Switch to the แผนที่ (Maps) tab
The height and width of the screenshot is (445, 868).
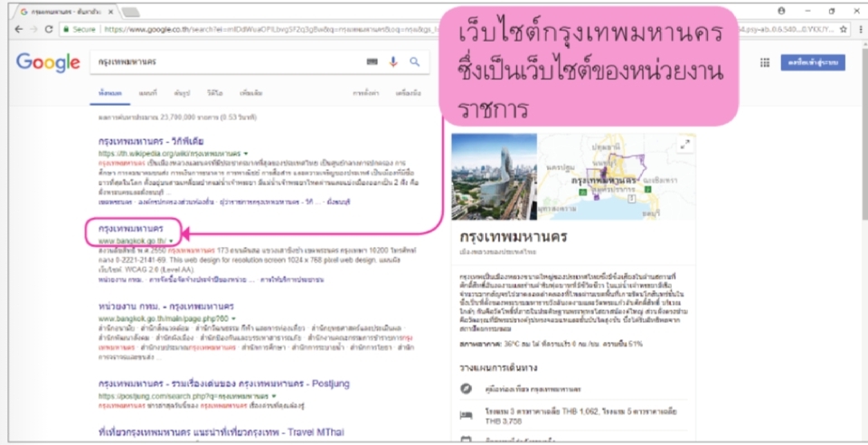click(x=148, y=93)
